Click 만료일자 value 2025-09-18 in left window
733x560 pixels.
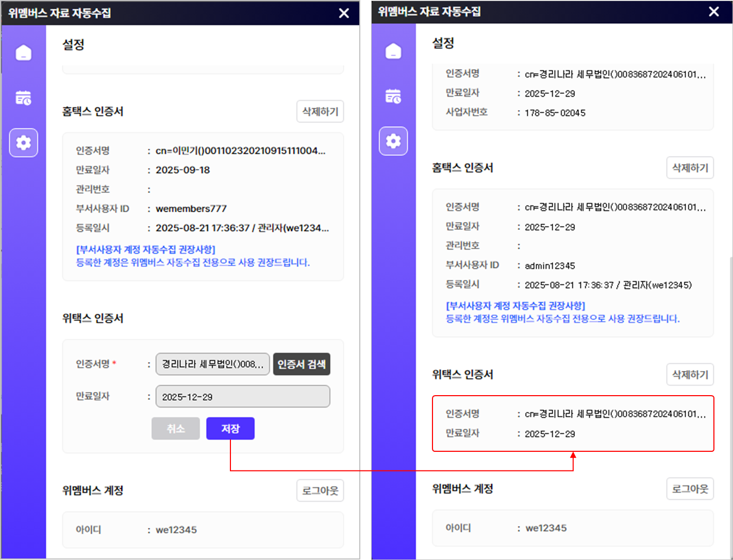[x=183, y=170]
